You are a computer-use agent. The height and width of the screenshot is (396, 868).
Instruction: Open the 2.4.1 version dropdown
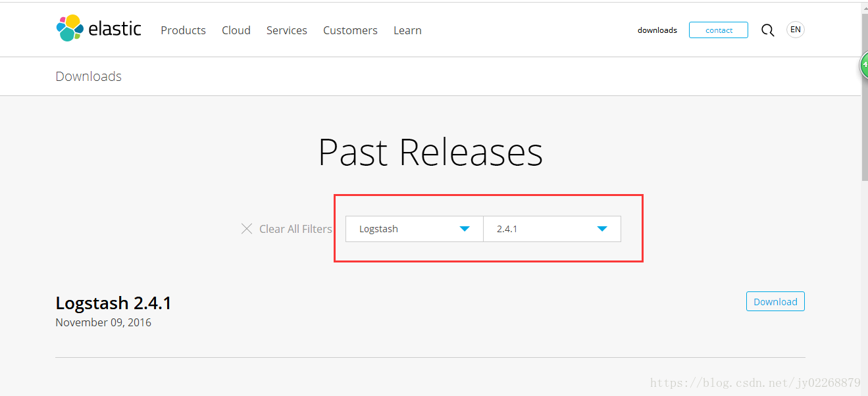tap(552, 229)
